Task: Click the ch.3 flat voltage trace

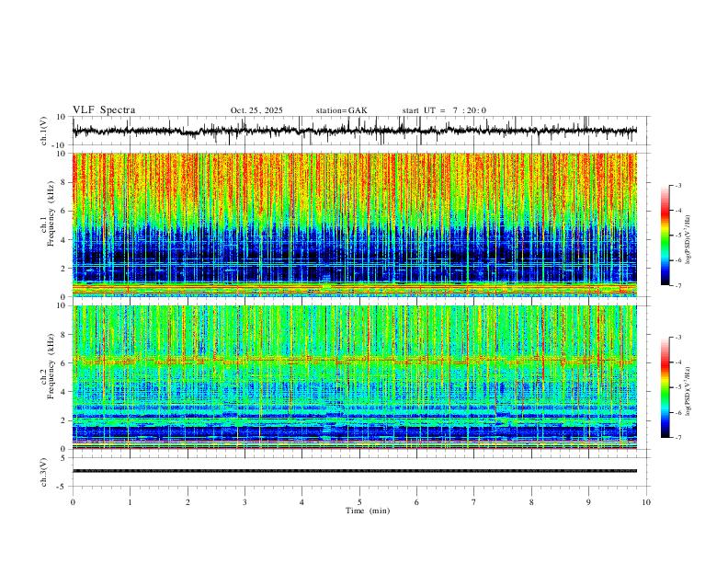Action: 355,471
